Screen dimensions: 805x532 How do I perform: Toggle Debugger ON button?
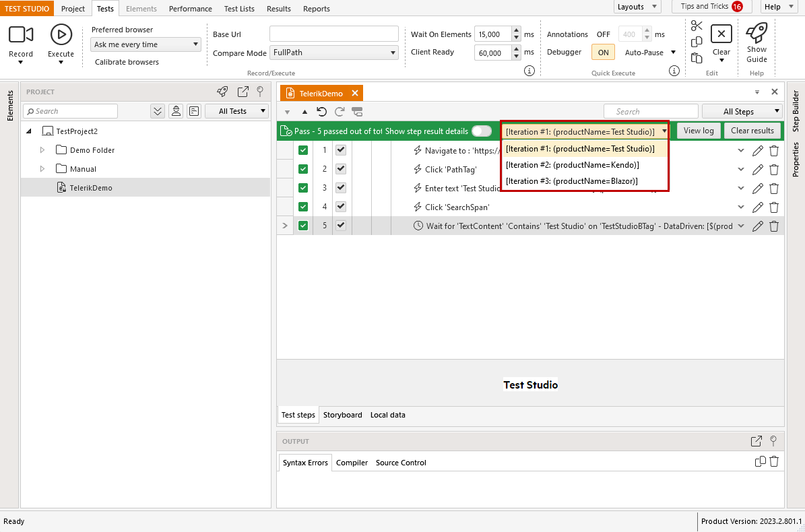point(603,53)
